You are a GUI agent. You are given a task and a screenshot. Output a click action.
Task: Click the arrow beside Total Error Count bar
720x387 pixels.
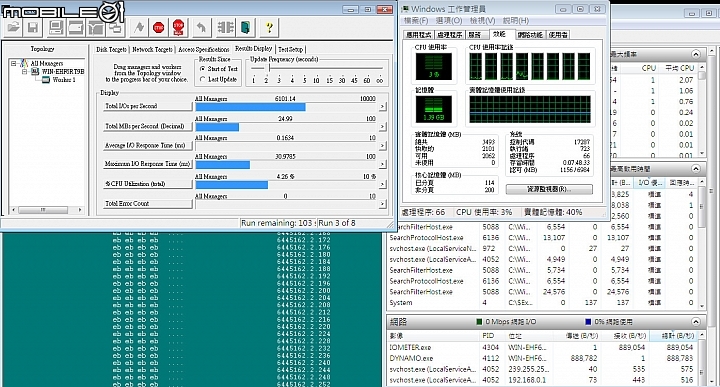(x=382, y=204)
